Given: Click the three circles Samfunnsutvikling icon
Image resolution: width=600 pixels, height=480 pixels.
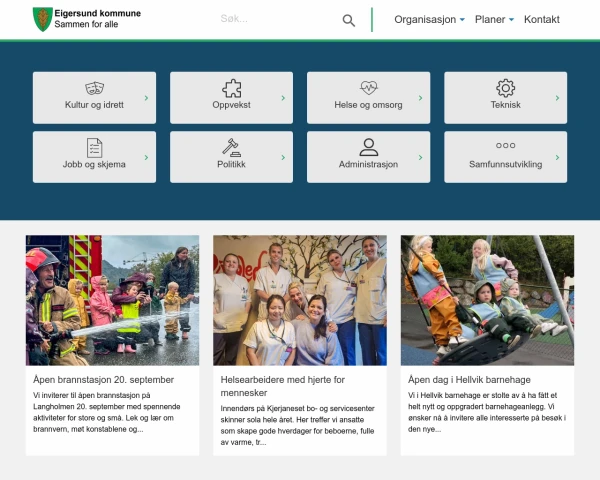Looking at the screenshot, I should coord(505,146).
